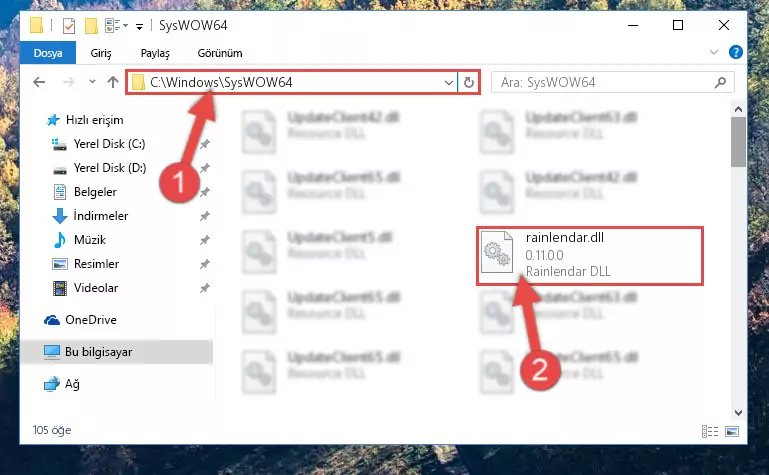Expand the ribbon with the chevron
This screenshot has width=769, height=475.
[x=714, y=52]
